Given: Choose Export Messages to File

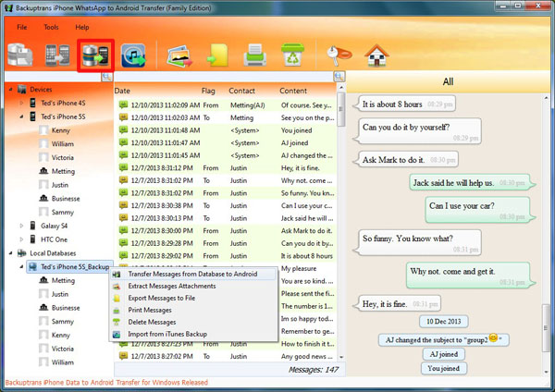Looking at the screenshot, I should pos(193,298).
